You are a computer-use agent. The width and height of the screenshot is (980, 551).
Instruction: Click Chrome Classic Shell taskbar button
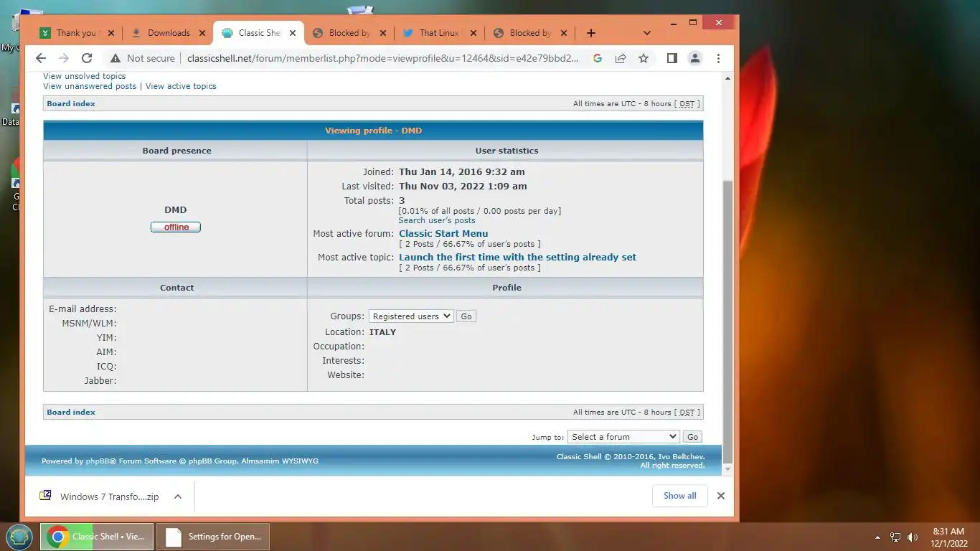97,537
